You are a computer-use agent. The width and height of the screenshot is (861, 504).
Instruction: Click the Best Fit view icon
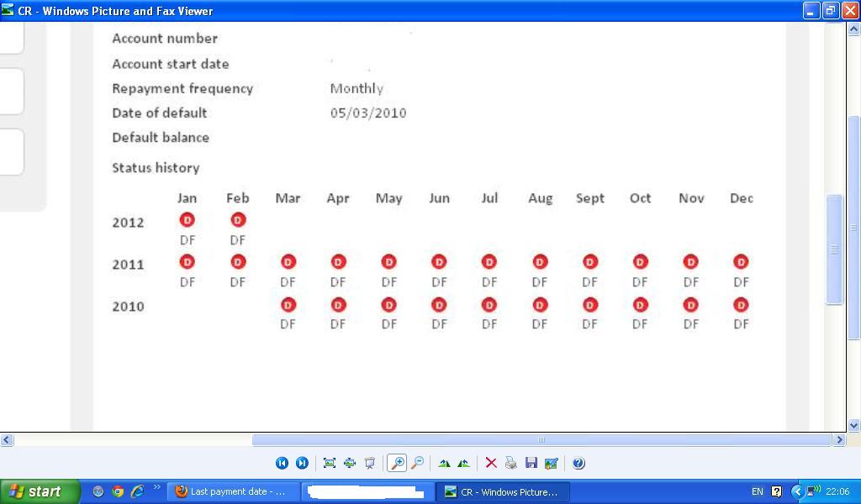click(x=329, y=463)
